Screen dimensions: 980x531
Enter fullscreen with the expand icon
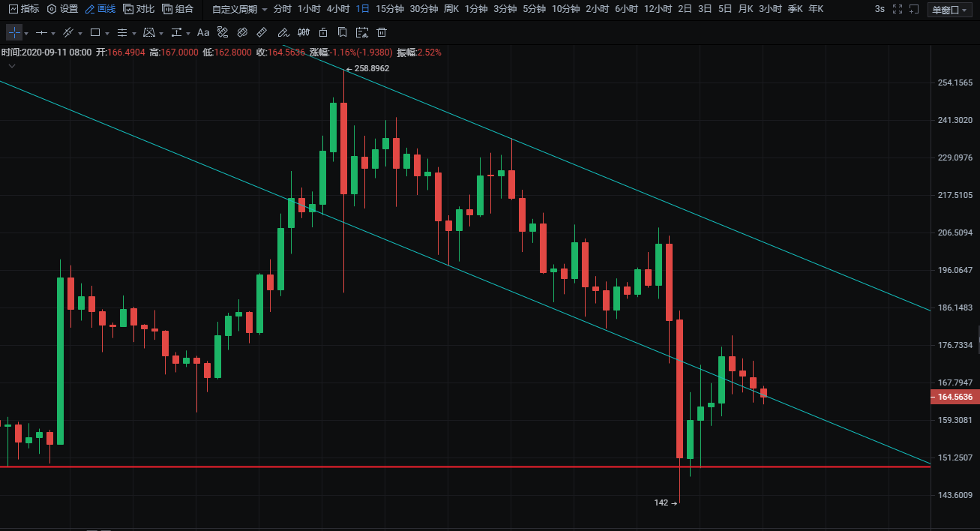(x=897, y=10)
